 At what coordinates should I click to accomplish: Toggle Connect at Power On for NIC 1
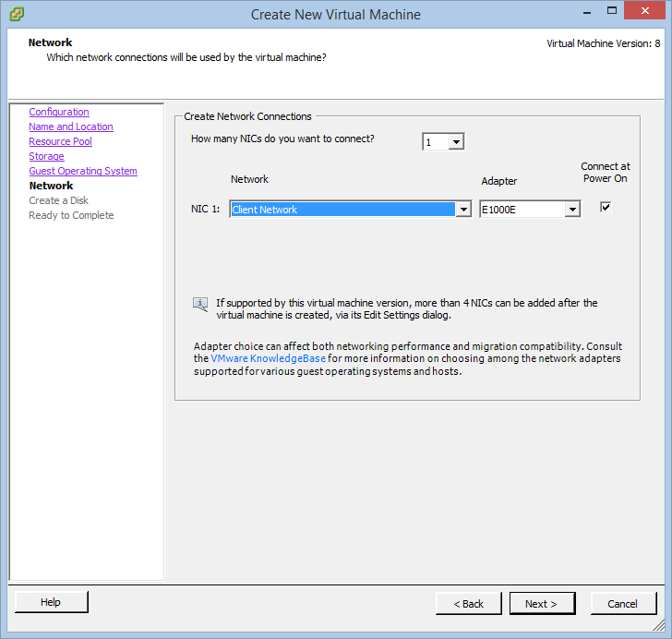606,207
